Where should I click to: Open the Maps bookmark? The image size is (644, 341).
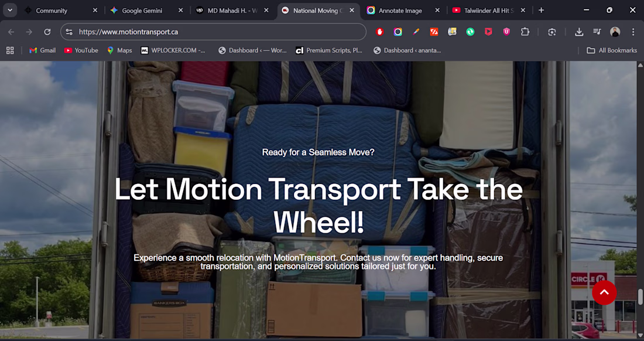click(x=119, y=50)
